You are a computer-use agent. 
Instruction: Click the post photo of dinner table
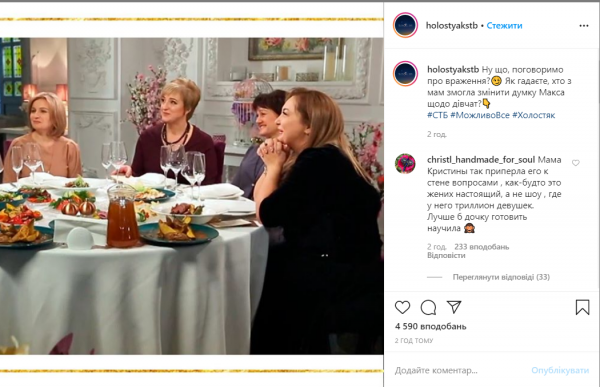tap(191, 196)
